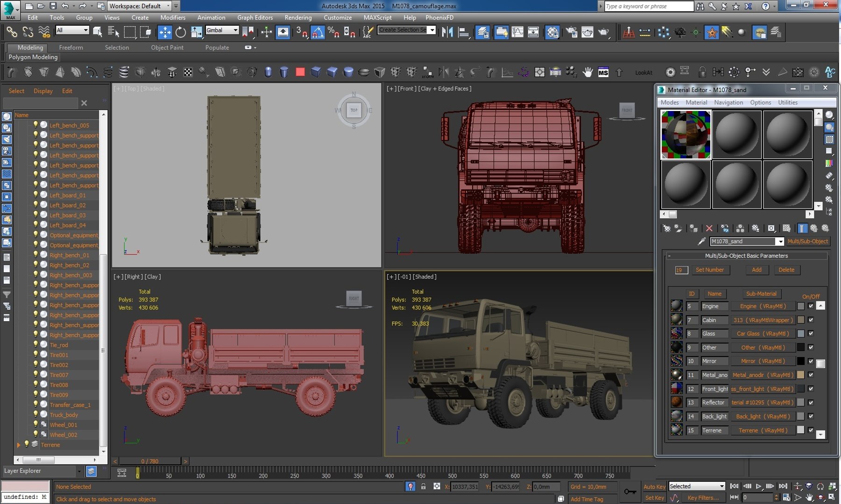Pick material from object eyedropper
This screenshot has width=841, height=504.
point(701,241)
